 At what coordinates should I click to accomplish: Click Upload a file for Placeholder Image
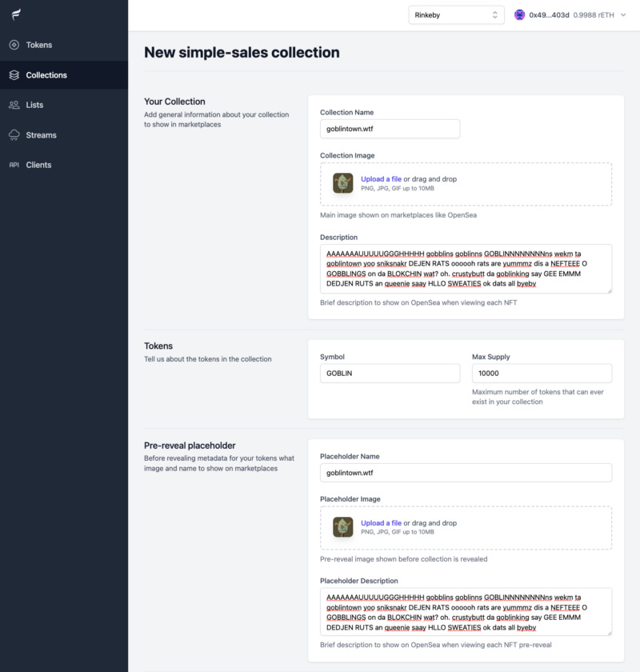click(381, 523)
